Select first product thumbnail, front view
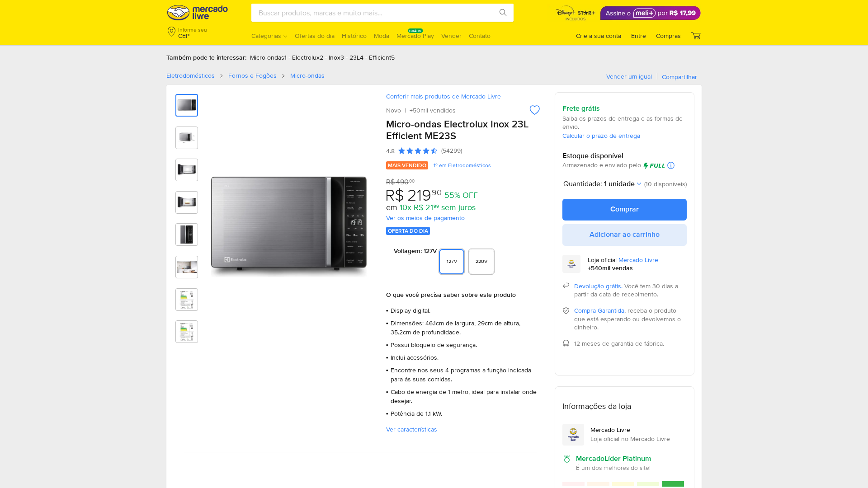 pyautogui.click(x=187, y=105)
